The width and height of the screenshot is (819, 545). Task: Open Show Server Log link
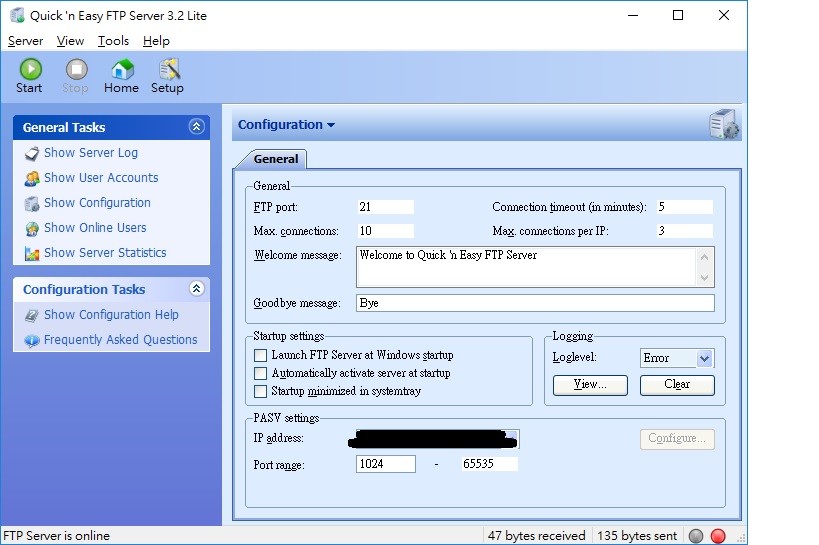coord(91,153)
